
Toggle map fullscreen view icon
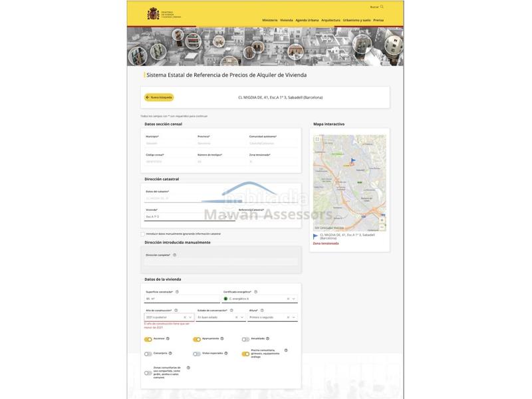[x=317, y=139]
